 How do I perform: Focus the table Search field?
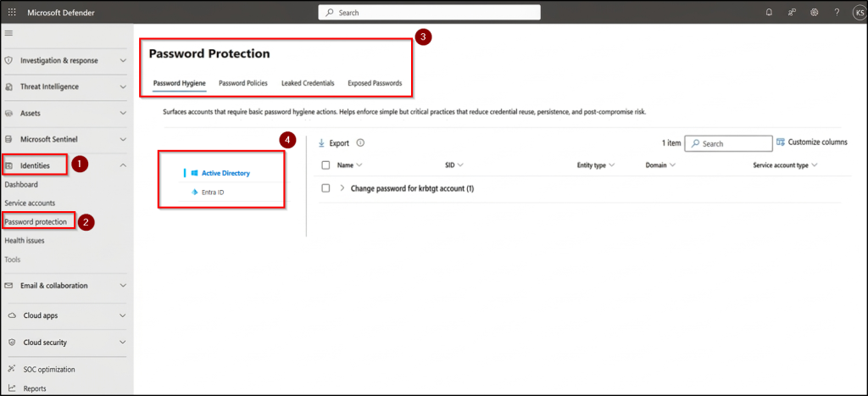[728, 143]
